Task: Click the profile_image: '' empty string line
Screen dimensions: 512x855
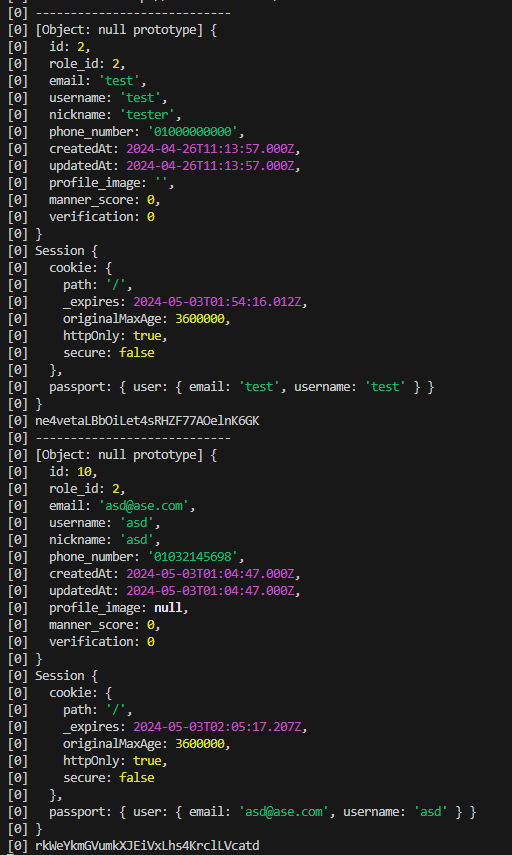Action: (x=112, y=183)
